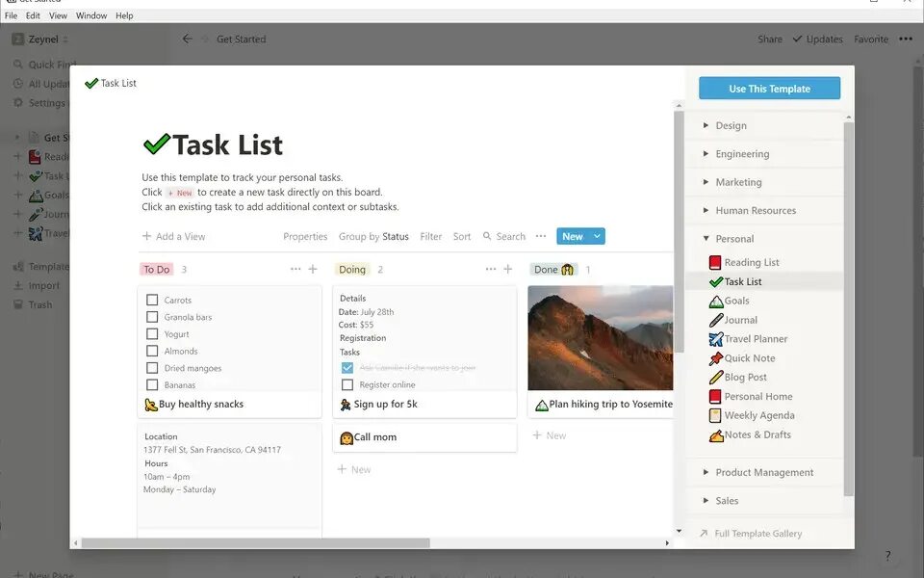924x578 pixels.
Task: Check the Almonds checkbox
Action: point(152,351)
